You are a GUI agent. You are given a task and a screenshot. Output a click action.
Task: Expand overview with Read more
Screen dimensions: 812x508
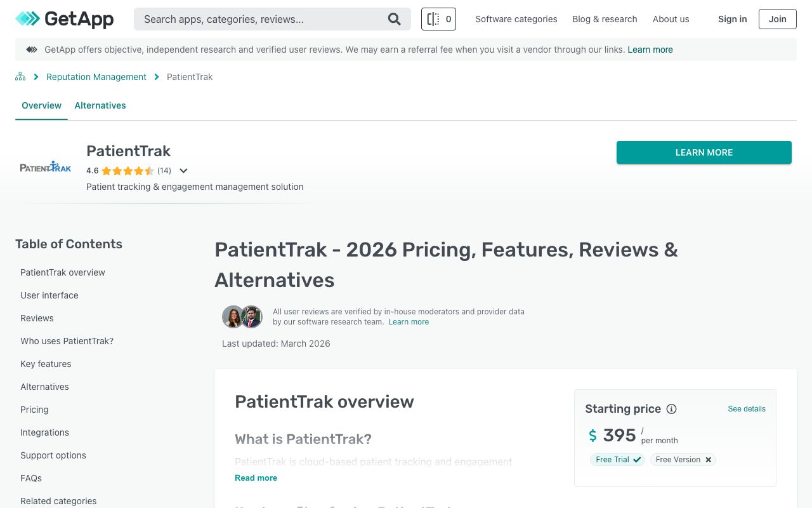256,478
